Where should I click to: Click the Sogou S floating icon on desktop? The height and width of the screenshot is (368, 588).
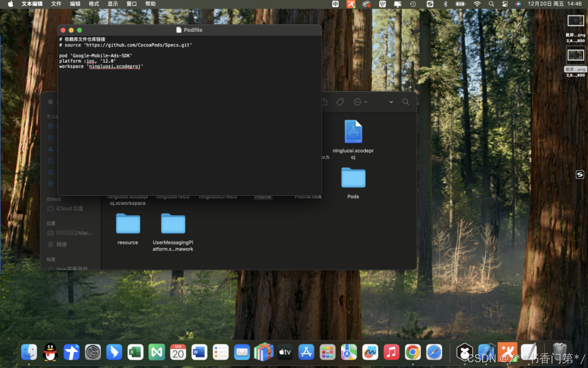pyautogui.click(x=580, y=175)
